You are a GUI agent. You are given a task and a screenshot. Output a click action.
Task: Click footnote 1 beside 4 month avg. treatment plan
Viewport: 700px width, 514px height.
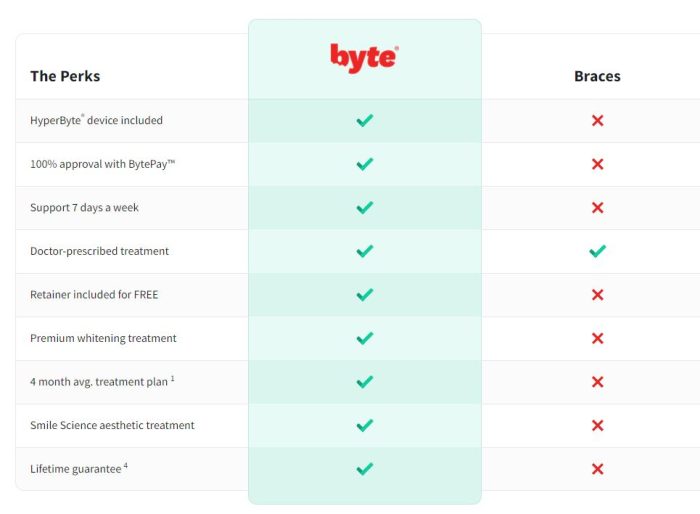point(172,378)
